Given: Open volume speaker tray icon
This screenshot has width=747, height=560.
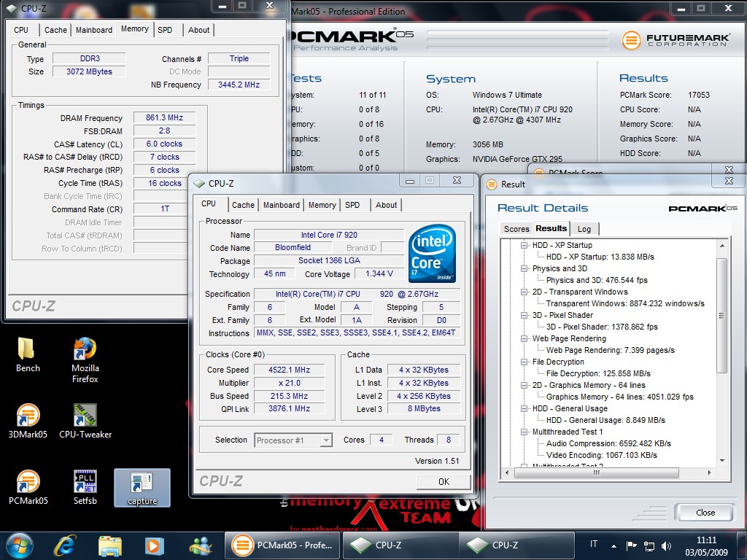Looking at the screenshot, I should coord(667,545).
